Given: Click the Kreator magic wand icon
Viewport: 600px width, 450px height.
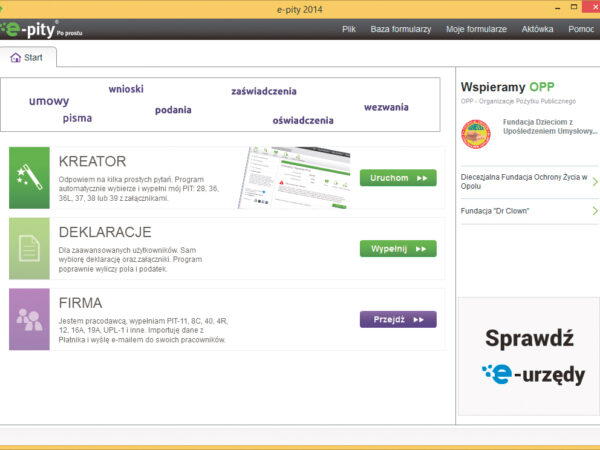Looking at the screenshot, I should point(29,178).
